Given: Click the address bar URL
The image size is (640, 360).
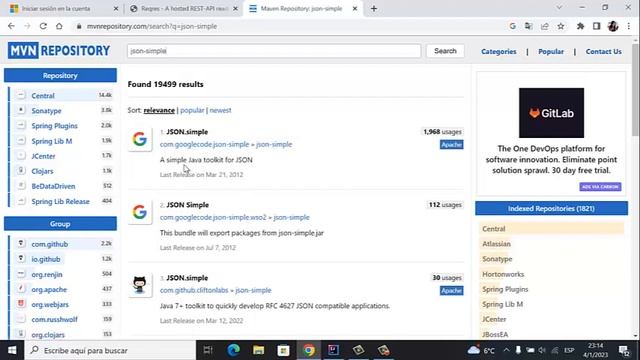Looking at the screenshot, I should click(152, 26).
